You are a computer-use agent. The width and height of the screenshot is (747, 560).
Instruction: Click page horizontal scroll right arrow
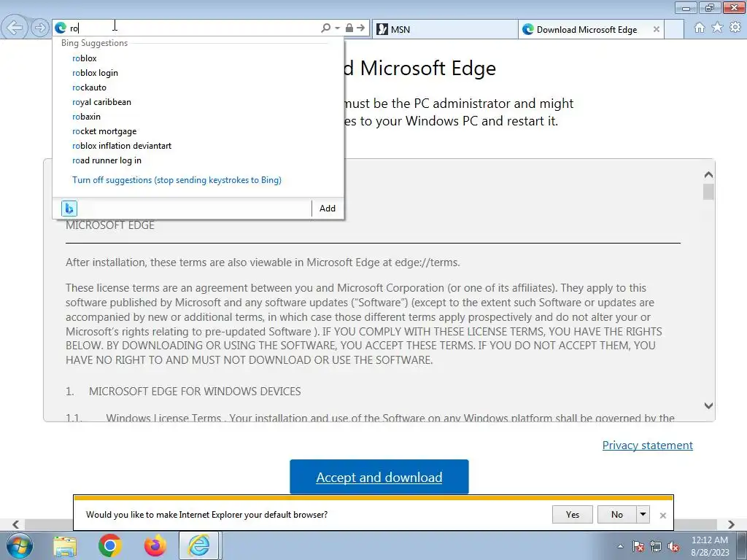pos(731,524)
